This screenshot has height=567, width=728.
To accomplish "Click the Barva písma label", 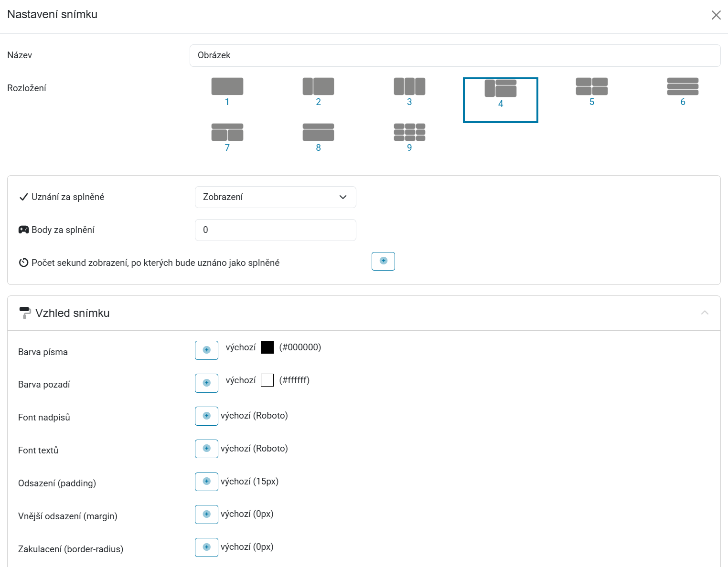I will pyautogui.click(x=43, y=352).
